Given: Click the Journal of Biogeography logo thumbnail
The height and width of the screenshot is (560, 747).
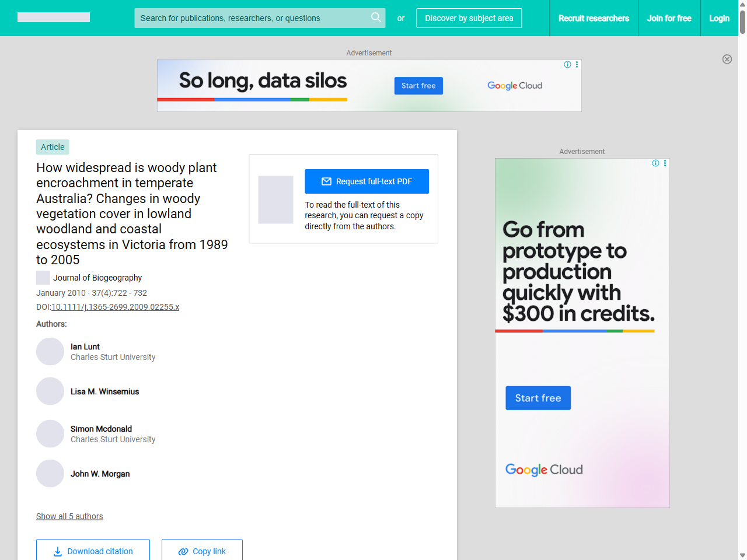Looking at the screenshot, I should click(x=43, y=278).
